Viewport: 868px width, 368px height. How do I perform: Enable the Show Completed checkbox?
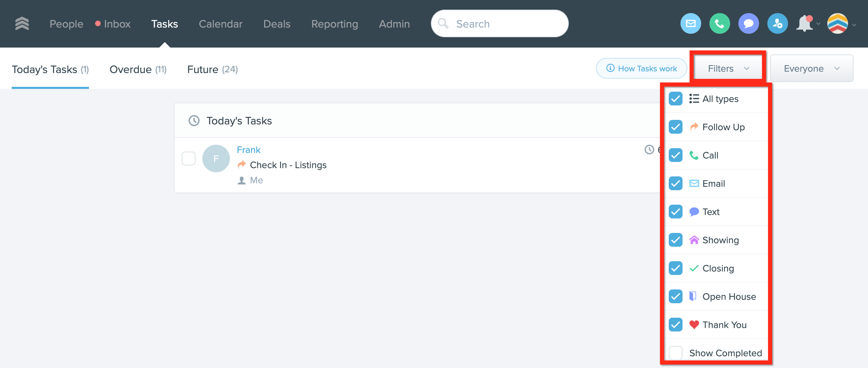click(x=676, y=353)
